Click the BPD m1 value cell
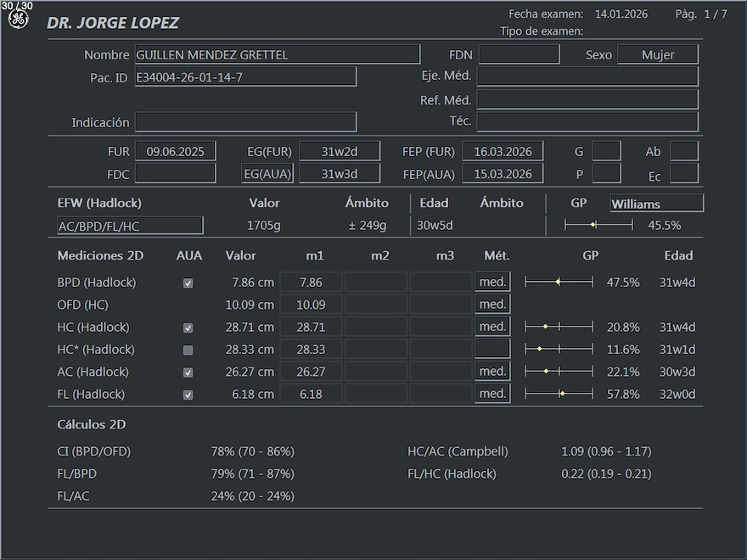This screenshot has height=560, width=747. 311,283
